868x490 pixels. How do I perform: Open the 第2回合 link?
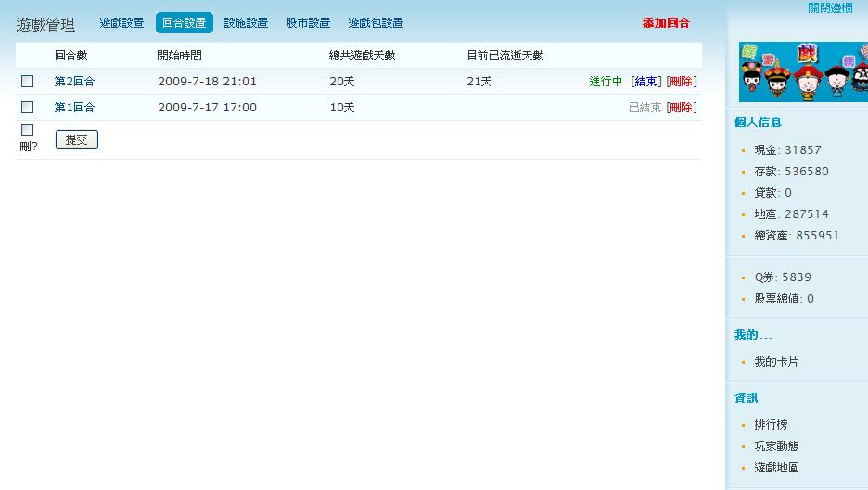[75, 82]
